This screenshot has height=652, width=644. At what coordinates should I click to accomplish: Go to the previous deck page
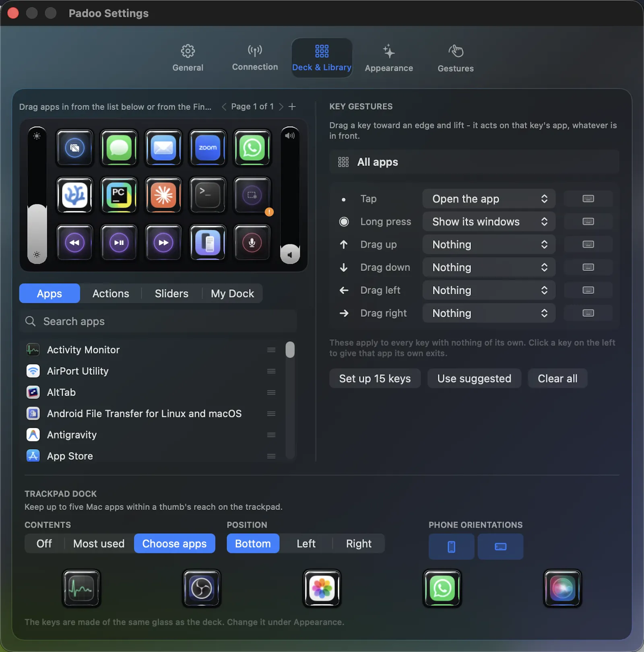[224, 107]
